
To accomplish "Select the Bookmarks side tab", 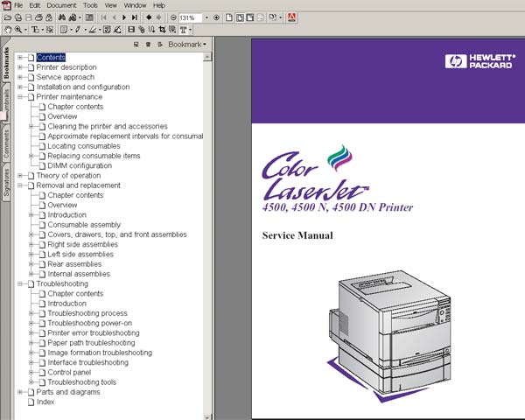I will (x=6, y=62).
